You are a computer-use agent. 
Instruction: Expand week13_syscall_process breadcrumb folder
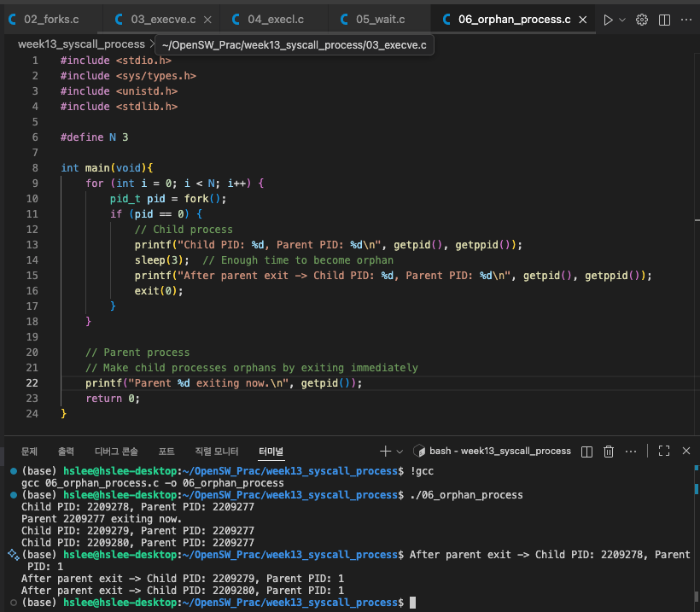[81, 44]
